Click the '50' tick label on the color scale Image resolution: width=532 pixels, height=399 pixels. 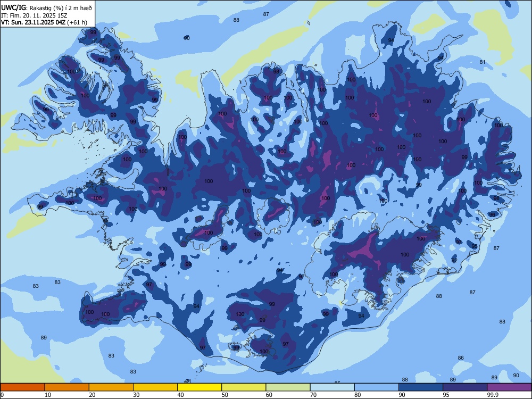(x=225, y=395)
